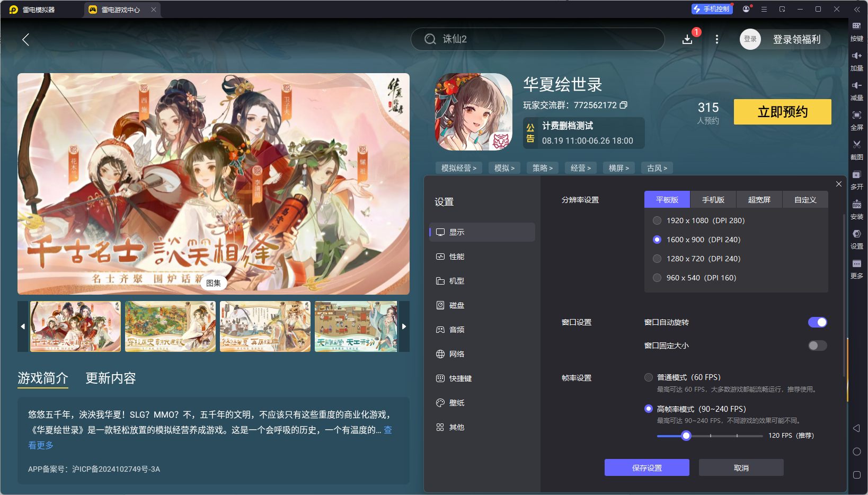Select the second gallery thumbnail

click(x=170, y=326)
